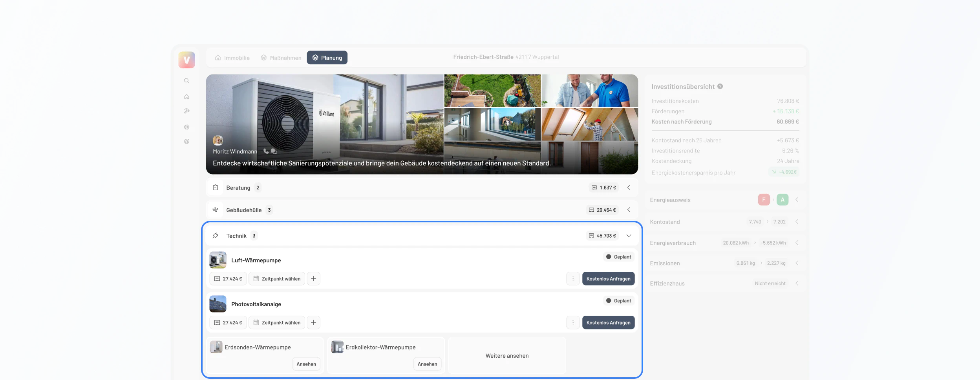Expand the Effizienzhaus row chevron
Screen dimensions: 980x380
tap(797, 283)
